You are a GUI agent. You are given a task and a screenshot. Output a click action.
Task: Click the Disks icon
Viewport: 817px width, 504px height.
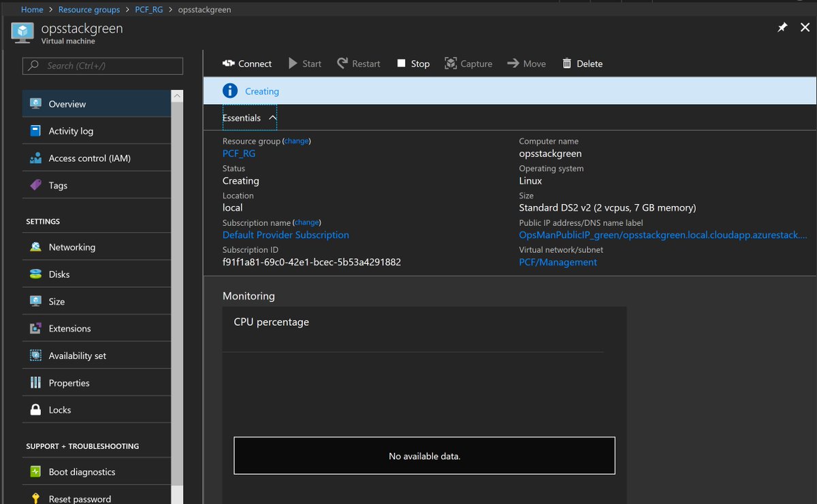35,275
